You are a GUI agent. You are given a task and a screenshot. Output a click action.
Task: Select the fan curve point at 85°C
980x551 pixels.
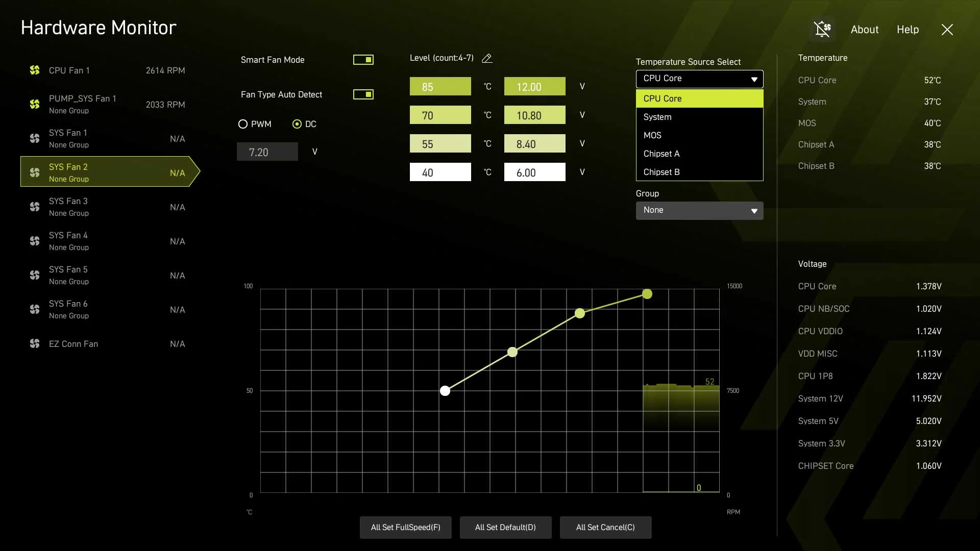point(647,294)
